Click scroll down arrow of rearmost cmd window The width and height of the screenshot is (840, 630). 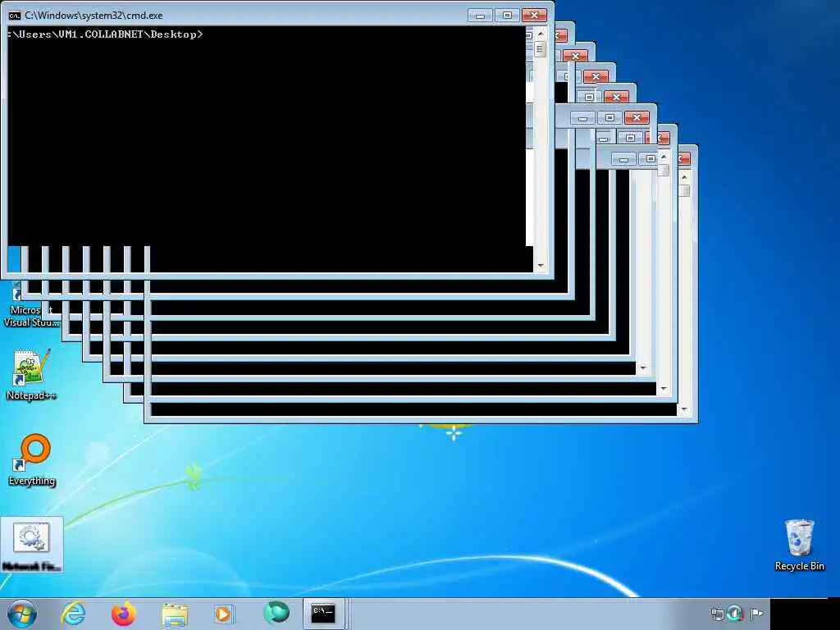(684, 410)
